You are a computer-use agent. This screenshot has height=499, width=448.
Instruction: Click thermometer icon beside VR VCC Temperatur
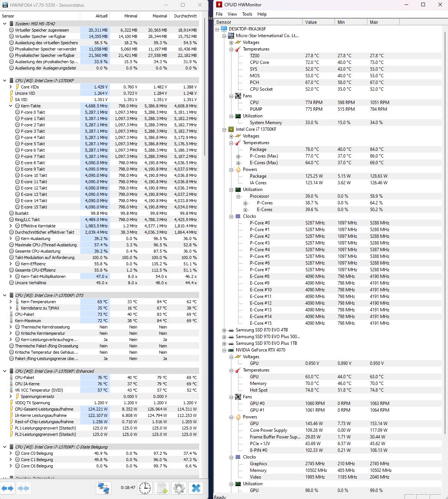pos(12,390)
